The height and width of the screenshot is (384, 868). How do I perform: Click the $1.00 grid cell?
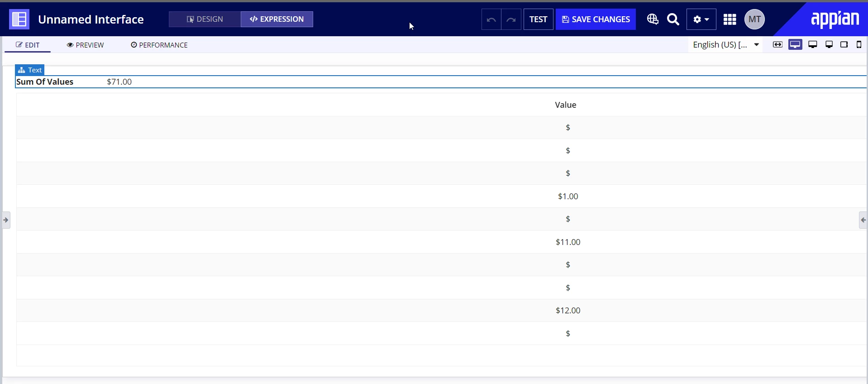(568, 196)
